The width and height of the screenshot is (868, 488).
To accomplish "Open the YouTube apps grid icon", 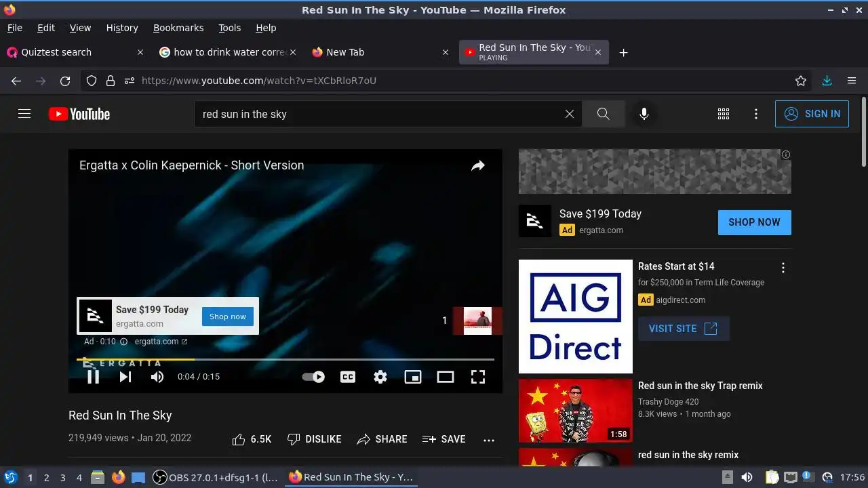I will (724, 114).
